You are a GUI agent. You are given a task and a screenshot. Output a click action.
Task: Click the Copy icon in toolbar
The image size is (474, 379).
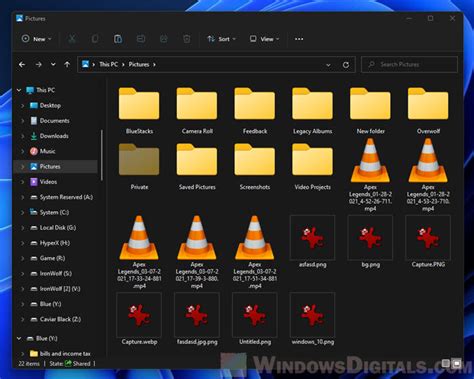tap(95, 39)
